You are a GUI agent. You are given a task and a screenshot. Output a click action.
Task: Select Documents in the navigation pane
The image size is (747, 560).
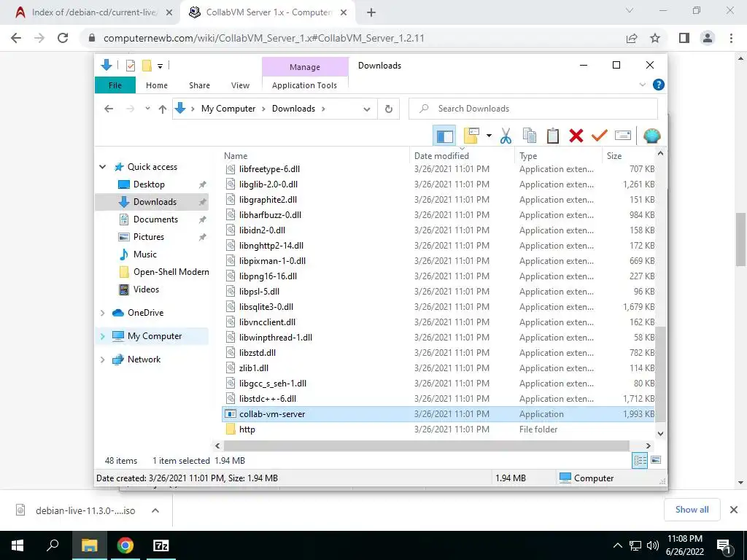pos(155,219)
